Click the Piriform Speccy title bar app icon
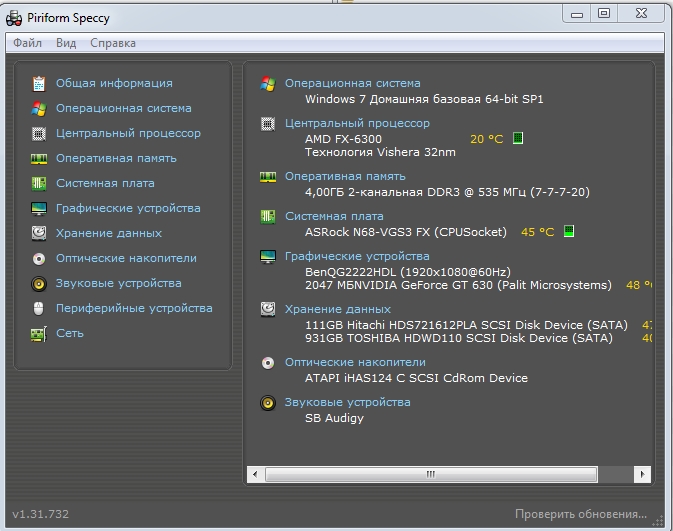This screenshot has width=673, height=531. click(14, 18)
